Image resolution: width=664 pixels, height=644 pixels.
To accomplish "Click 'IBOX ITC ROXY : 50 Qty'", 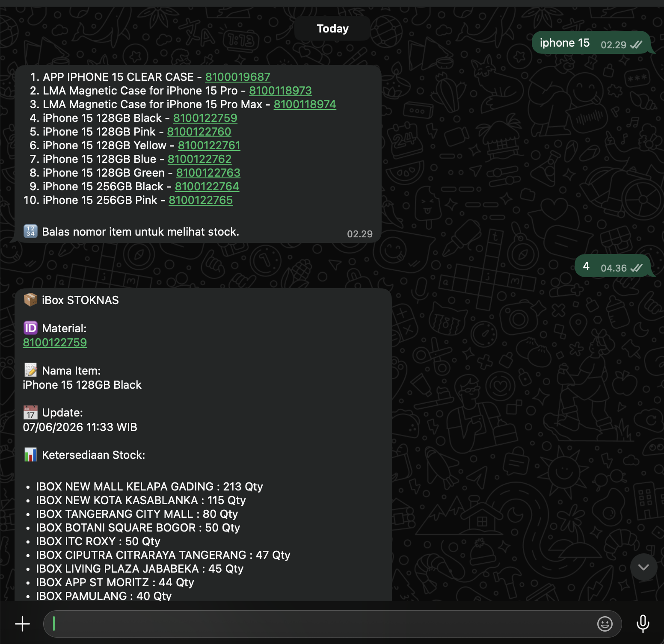I will pyautogui.click(x=98, y=541).
